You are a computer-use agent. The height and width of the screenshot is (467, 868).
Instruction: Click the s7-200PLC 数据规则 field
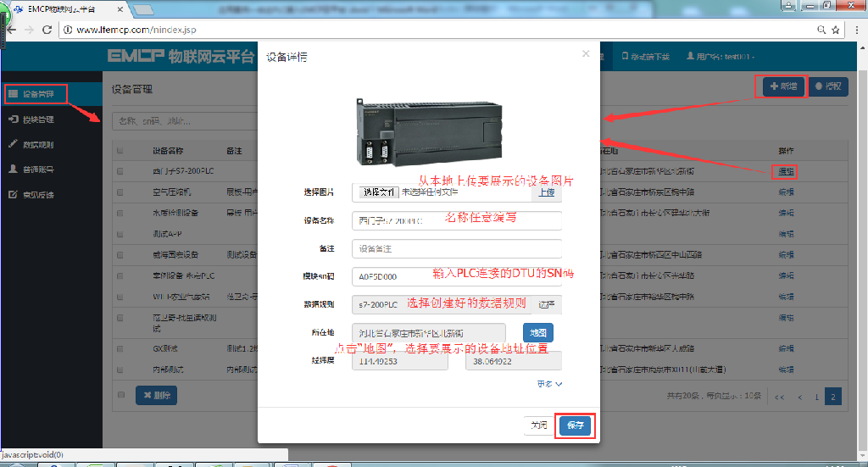[x=441, y=304]
